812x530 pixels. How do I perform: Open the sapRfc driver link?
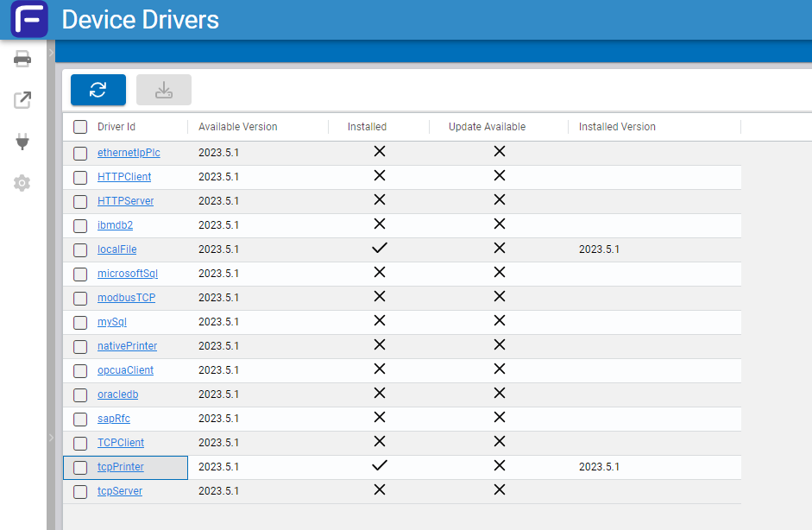click(x=114, y=419)
